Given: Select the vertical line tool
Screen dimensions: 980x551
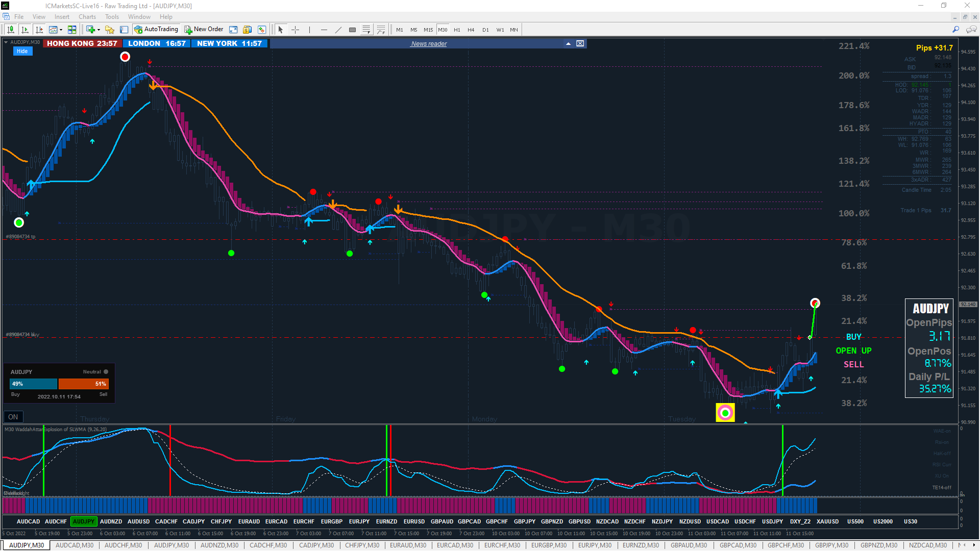Looking at the screenshot, I should pyautogui.click(x=309, y=30).
